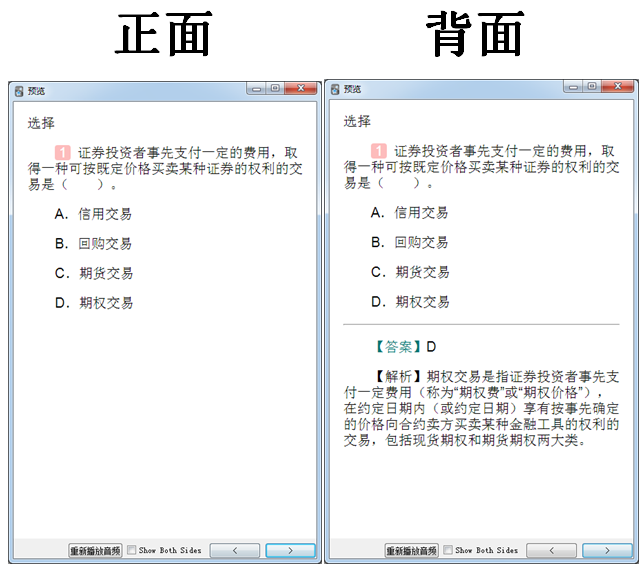643x569 pixels.
Task: Click the pink question number 1 in left window
Action: pos(63,152)
